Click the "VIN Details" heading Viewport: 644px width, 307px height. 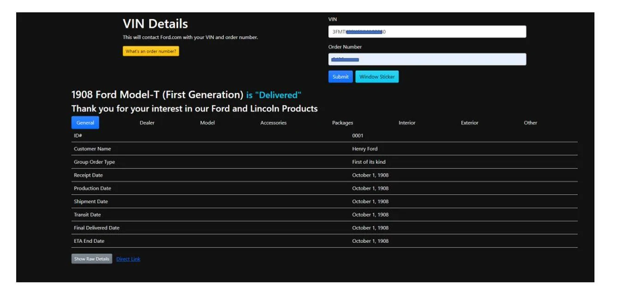point(155,24)
